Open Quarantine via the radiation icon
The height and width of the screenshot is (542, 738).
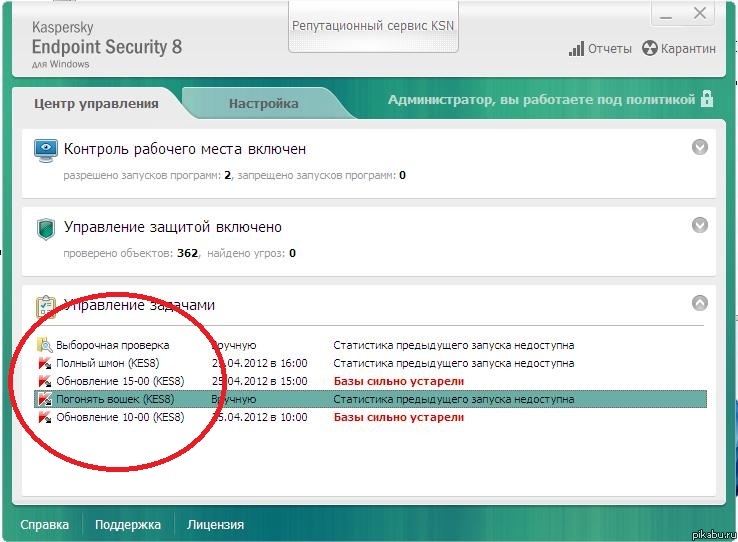650,49
